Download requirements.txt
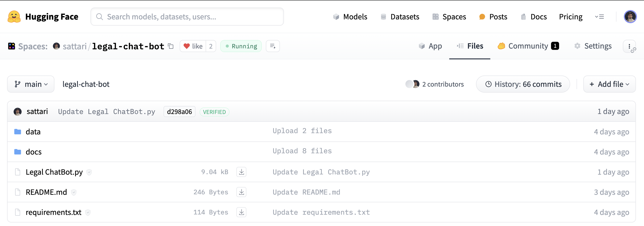Viewport: 644px width, 226px height. tap(241, 212)
